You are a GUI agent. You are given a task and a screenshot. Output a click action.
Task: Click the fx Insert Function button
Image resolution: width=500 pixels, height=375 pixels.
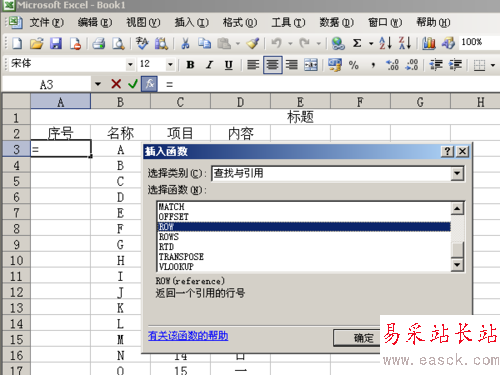pyautogui.click(x=149, y=84)
